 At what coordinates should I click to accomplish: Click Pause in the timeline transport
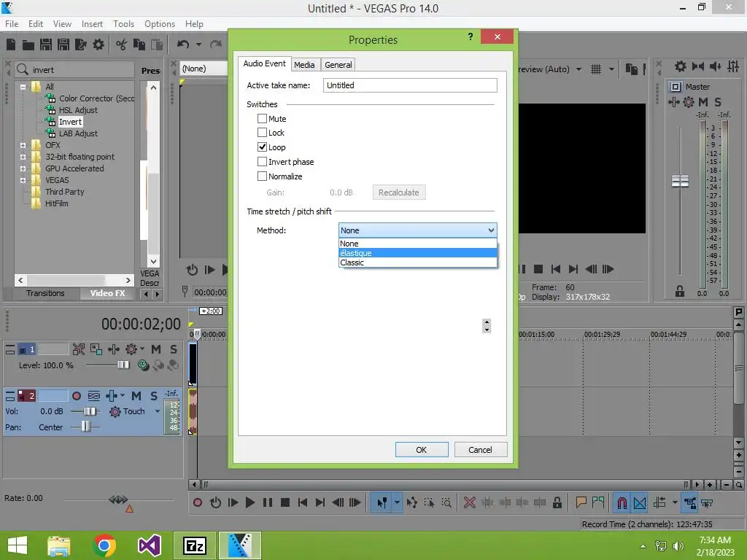[x=267, y=502]
